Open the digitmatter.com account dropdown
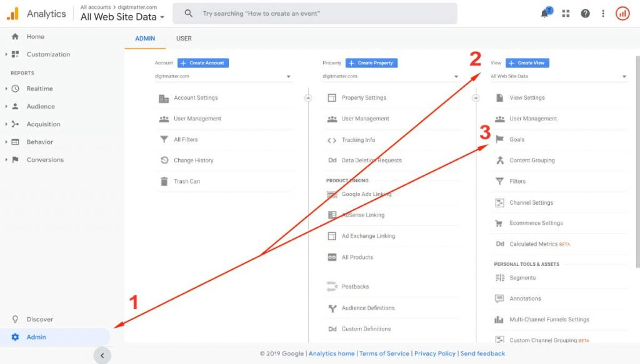The height and width of the screenshot is (364, 640). point(223,77)
